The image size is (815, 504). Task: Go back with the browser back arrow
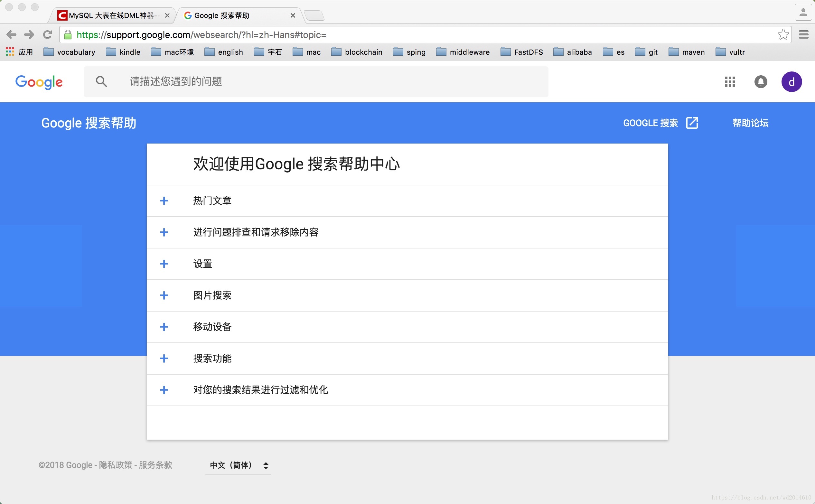11,34
